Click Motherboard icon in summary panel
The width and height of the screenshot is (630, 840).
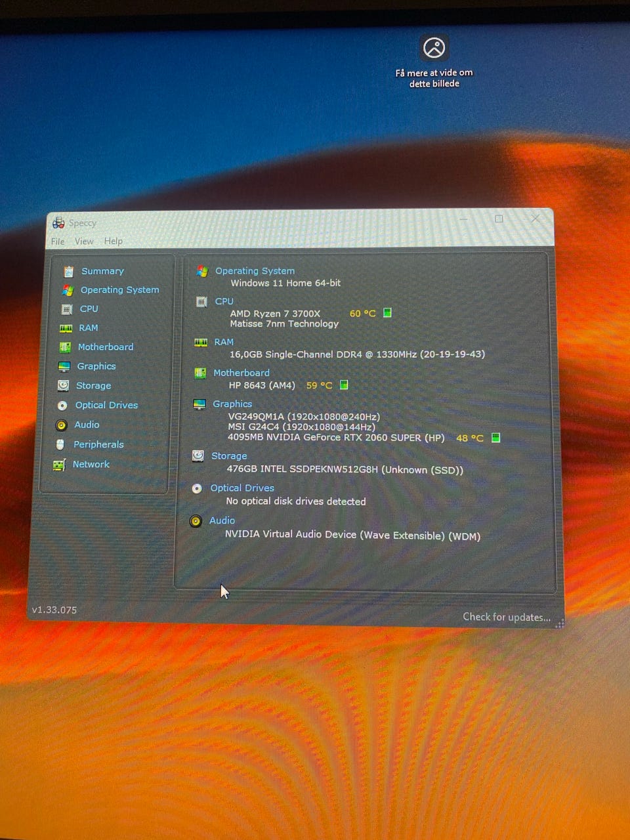coord(200,373)
